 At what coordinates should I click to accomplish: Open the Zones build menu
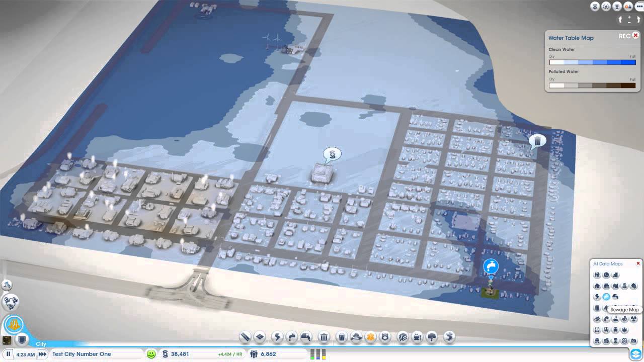(x=260, y=337)
